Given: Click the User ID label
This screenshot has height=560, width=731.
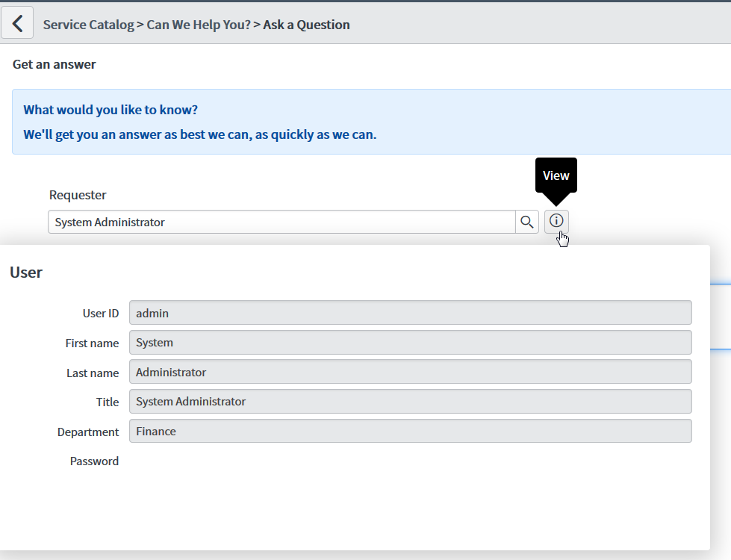Looking at the screenshot, I should 101,314.
